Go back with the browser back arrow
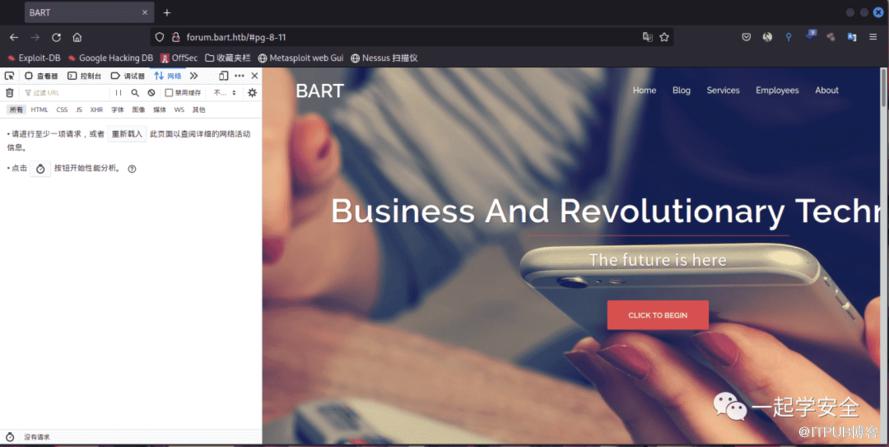This screenshot has height=447, width=889. [14, 37]
